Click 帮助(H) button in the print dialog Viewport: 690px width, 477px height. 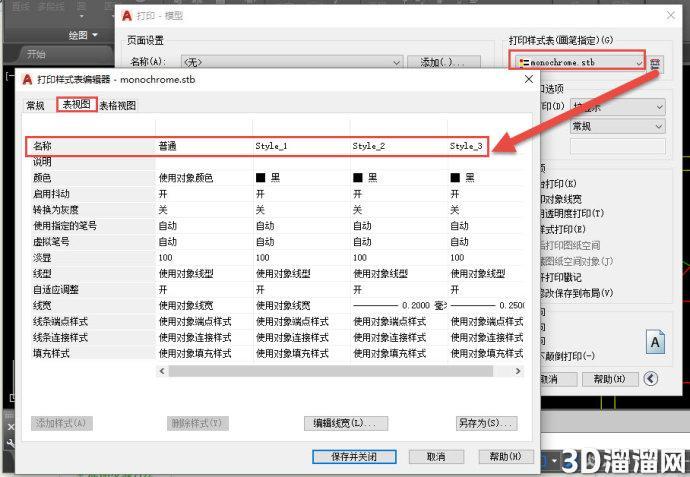[610, 378]
